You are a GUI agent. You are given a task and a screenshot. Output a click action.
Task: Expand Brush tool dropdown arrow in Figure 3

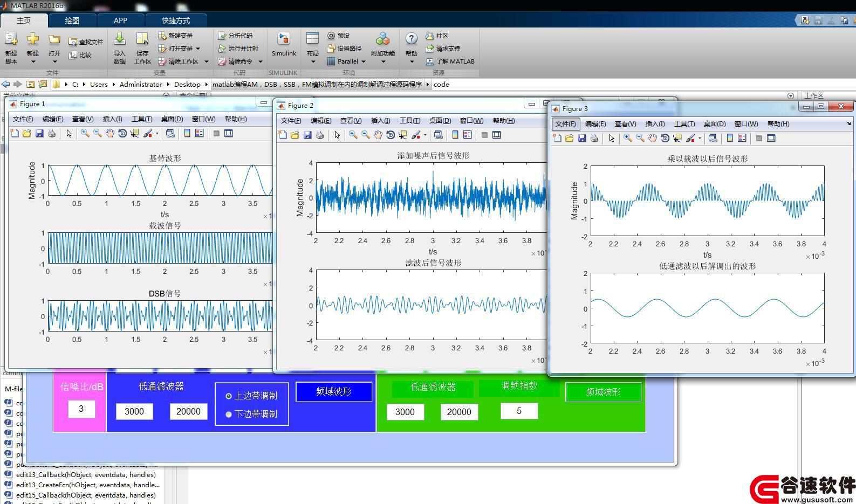[700, 138]
